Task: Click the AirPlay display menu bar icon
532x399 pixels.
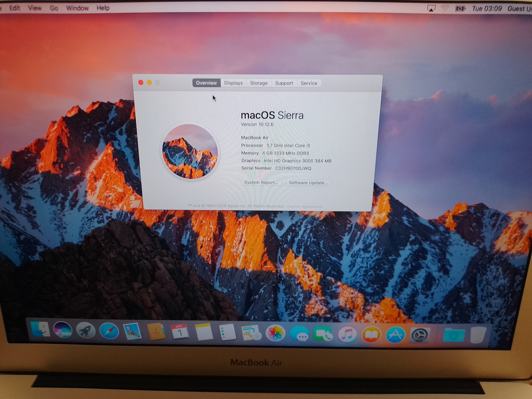Action: 431,9
